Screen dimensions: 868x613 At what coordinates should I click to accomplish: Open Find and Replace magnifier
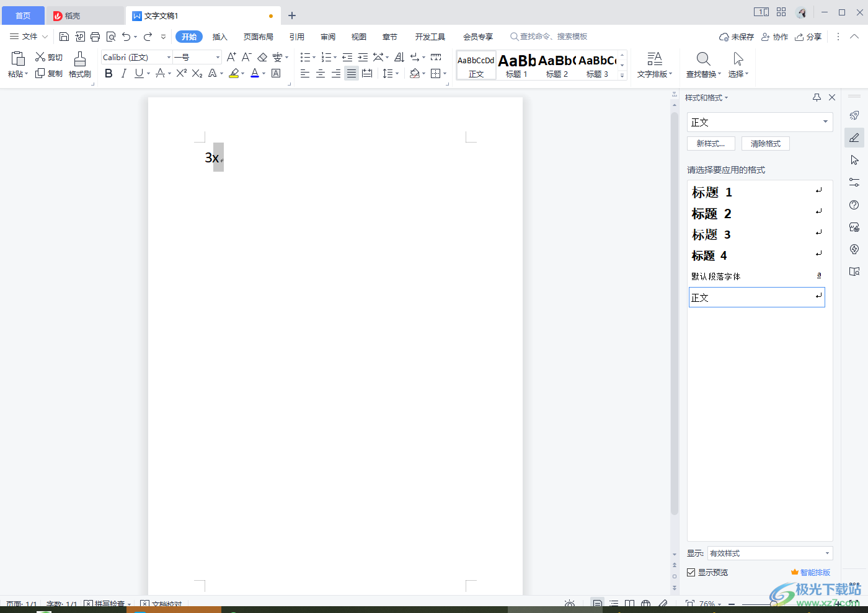tap(703, 59)
